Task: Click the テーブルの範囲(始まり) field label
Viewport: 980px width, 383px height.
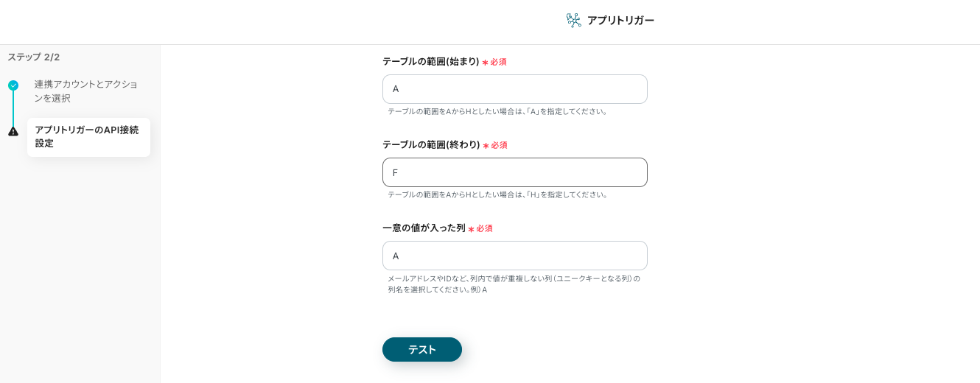Action: [x=430, y=62]
